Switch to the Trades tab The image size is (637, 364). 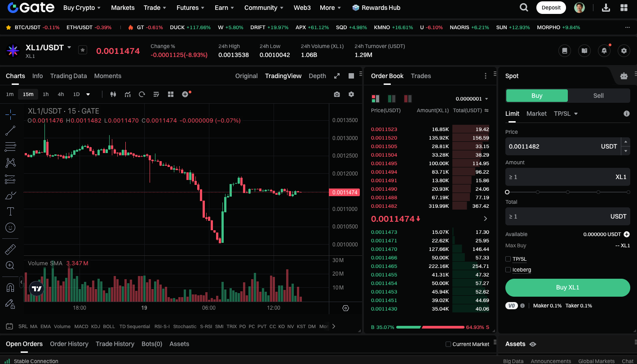[x=421, y=76]
